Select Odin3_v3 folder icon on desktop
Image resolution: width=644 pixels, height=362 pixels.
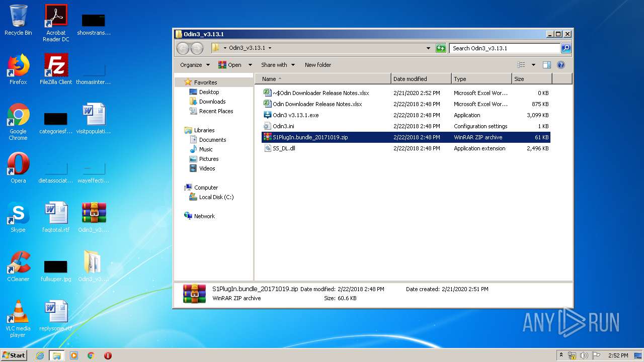pyautogui.click(x=94, y=266)
